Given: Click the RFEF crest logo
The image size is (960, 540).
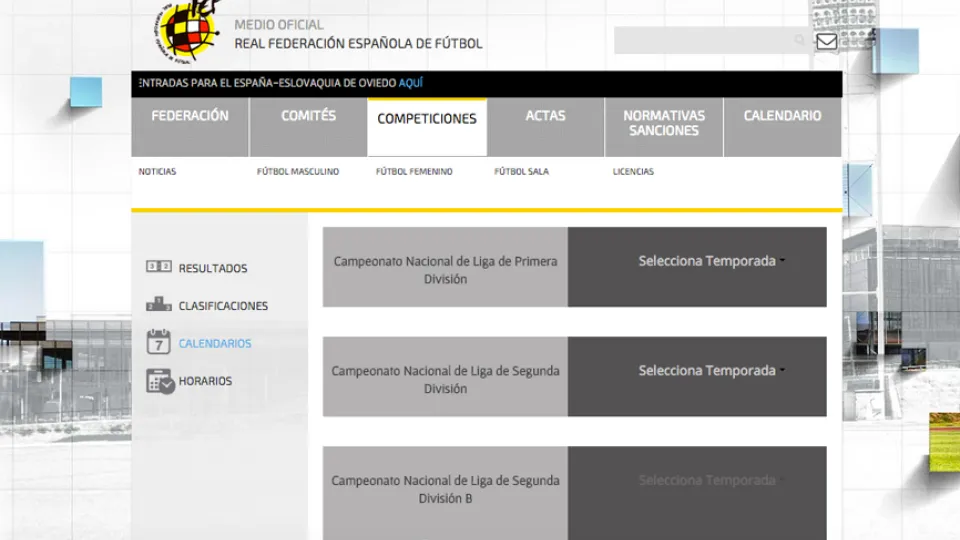Looking at the screenshot, I should point(187,31).
